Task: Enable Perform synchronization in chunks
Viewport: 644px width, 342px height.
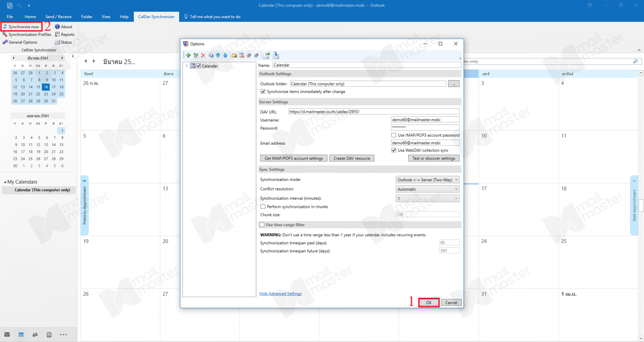Action: [x=263, y=207]
